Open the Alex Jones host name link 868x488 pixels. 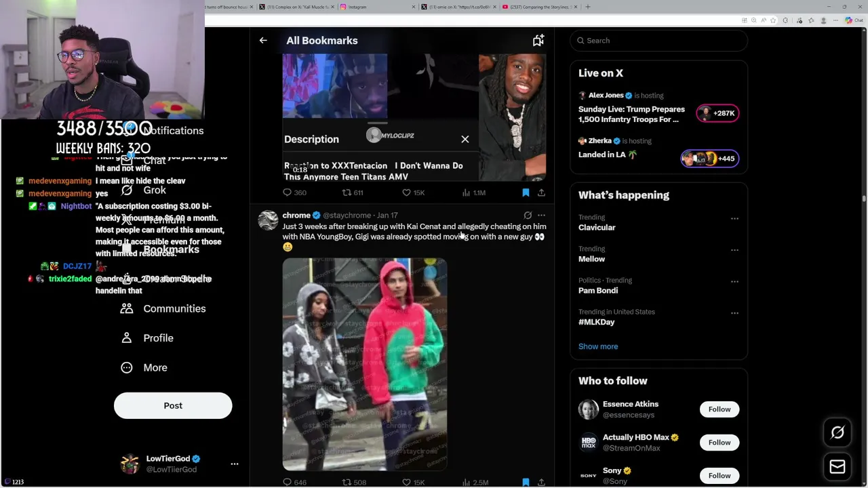coord(606,96)
